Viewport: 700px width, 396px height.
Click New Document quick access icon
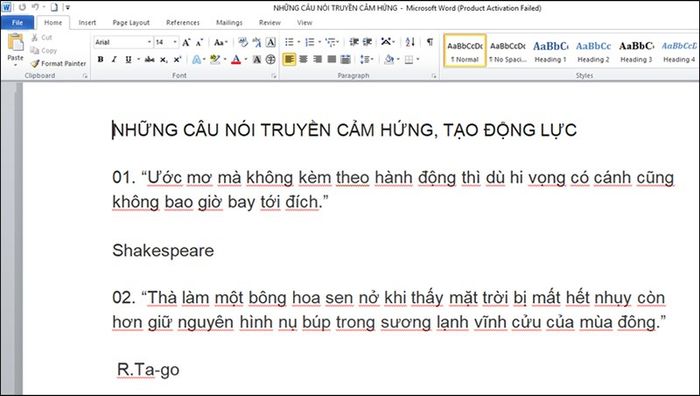(54, 7)
